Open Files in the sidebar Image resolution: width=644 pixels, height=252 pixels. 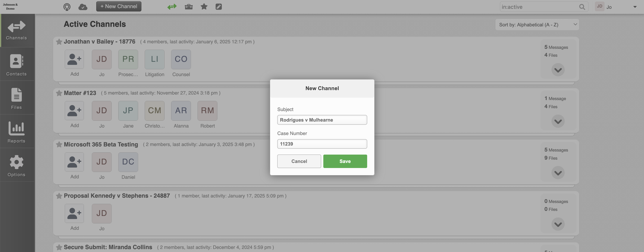(x=17, y=98)
